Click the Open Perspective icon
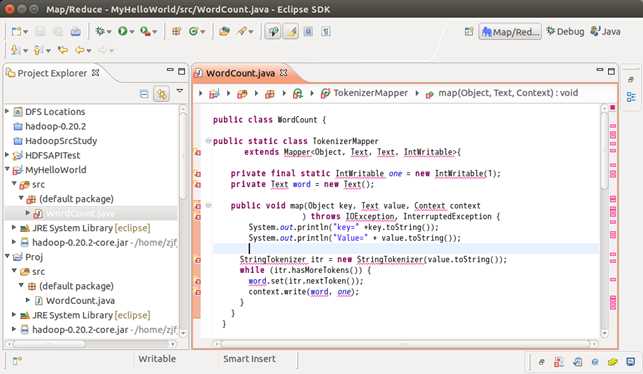The width and height of the screenshot is (643, 374). [469, 32]
